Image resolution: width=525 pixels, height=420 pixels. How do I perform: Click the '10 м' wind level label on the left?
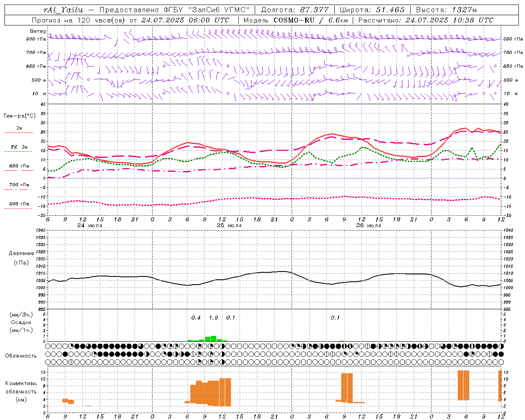tap(39, 94)
